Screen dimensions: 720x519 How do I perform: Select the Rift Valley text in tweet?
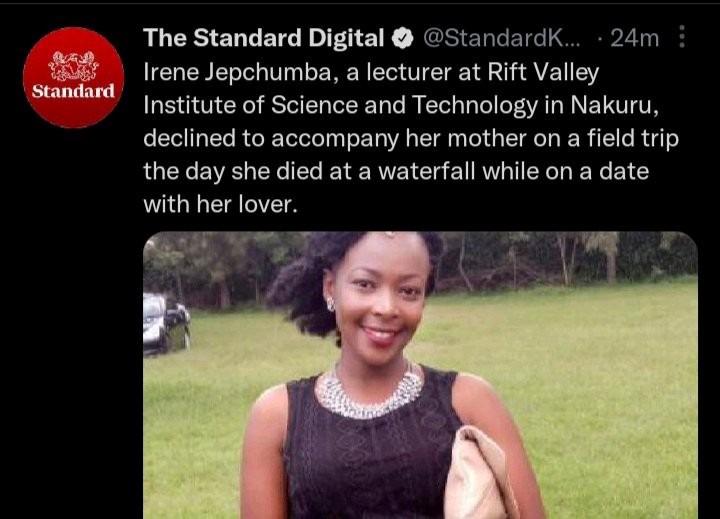(x=543, y=73)
